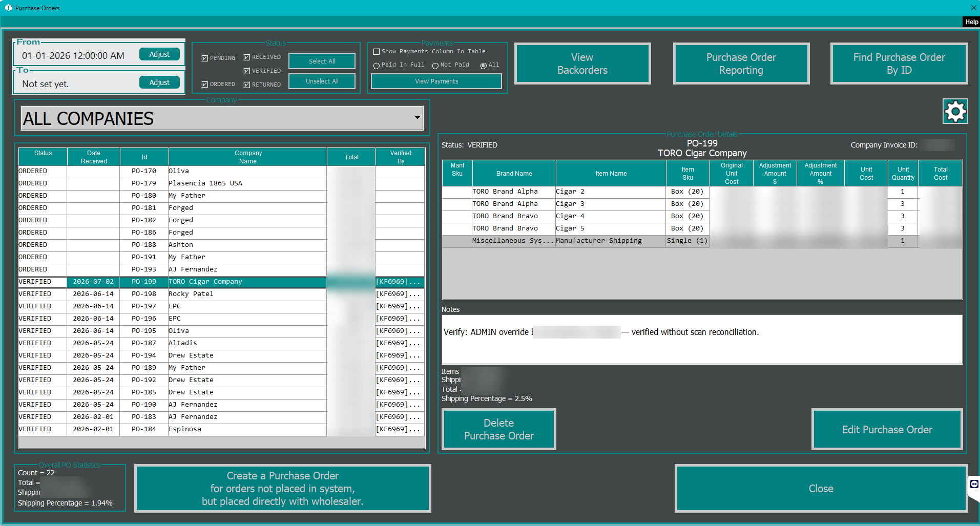
Task: Toggle the VERIFIED status checkbox
Action: (x=247, y=71)
